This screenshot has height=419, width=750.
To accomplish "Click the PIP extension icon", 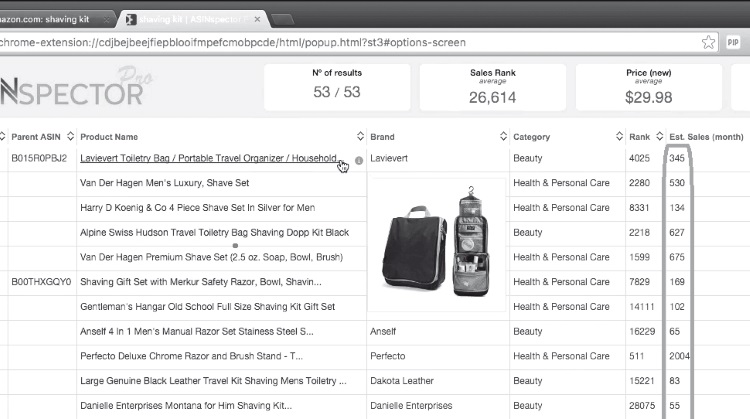I will 733,42.
